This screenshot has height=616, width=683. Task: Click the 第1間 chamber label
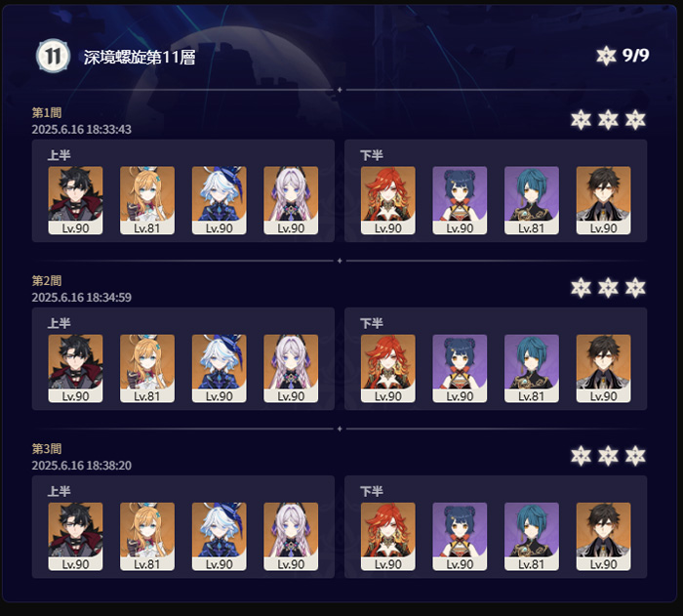click(47, 113)
